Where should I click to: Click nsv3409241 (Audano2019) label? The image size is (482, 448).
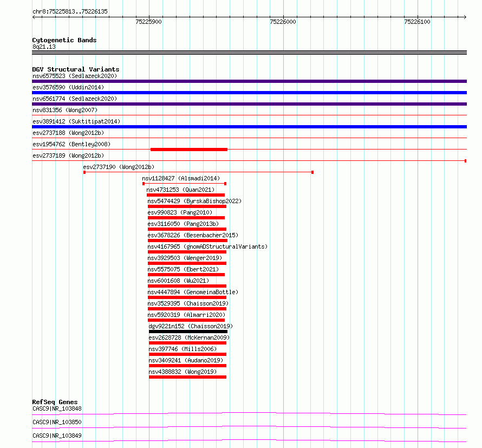(186, 360)
